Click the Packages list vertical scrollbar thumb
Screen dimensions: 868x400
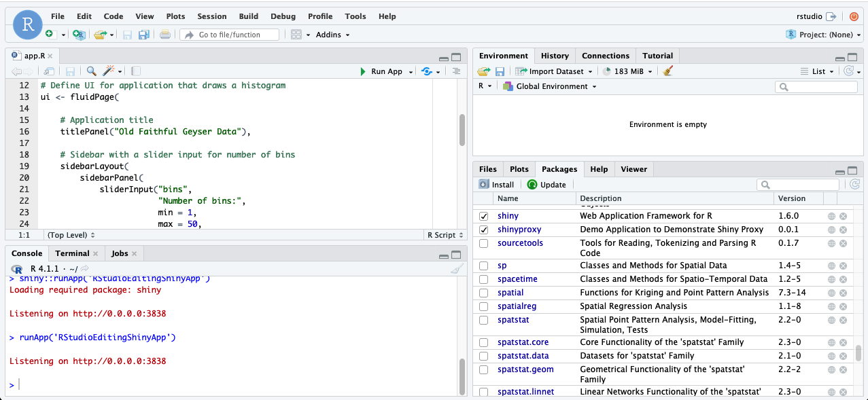point(858,353)
